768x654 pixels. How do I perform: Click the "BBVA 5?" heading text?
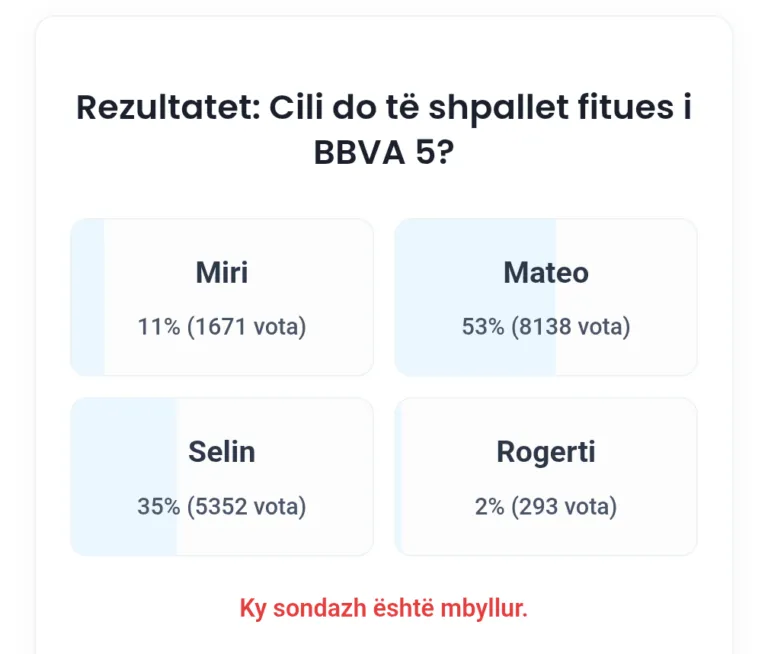pos(384,154)
